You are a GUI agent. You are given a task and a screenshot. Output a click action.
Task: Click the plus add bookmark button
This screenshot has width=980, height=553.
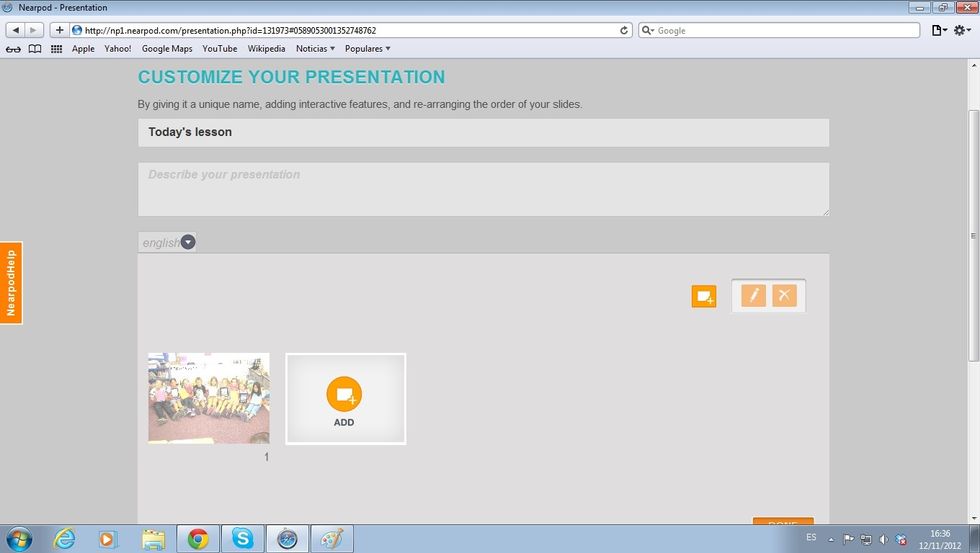pos(59,30)
